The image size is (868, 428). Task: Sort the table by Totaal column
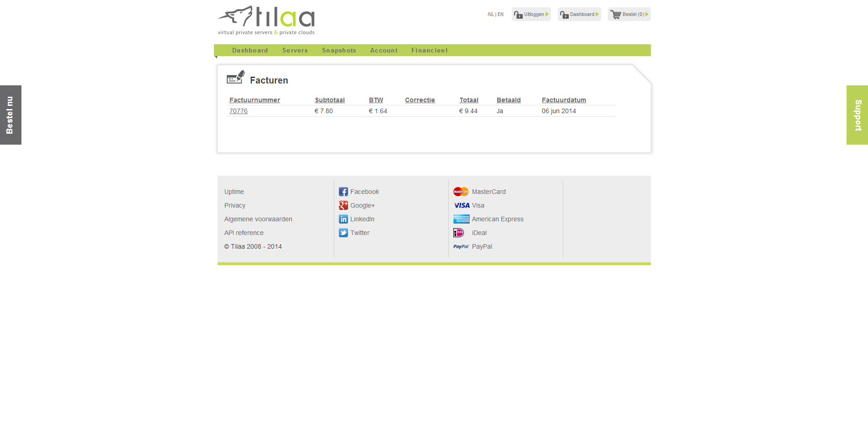(468, 100)
